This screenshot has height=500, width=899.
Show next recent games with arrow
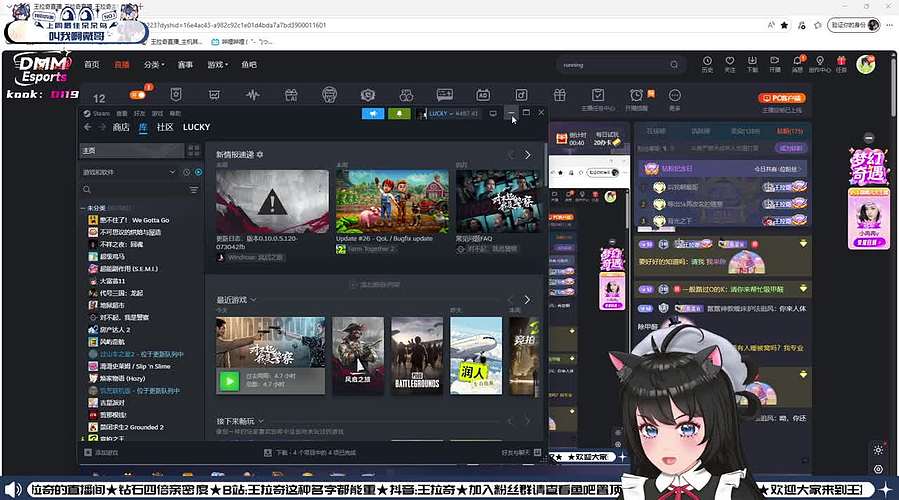click(x=527, y=300)
